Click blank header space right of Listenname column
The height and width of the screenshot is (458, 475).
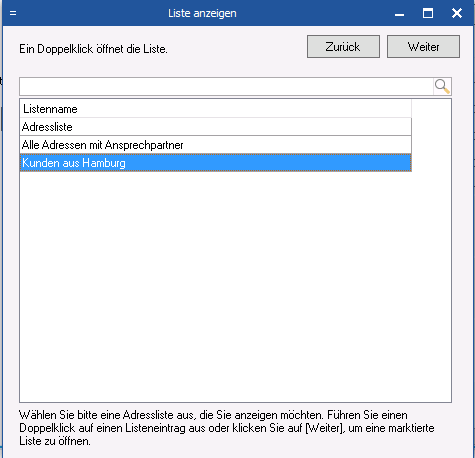[x=432, y=109]
